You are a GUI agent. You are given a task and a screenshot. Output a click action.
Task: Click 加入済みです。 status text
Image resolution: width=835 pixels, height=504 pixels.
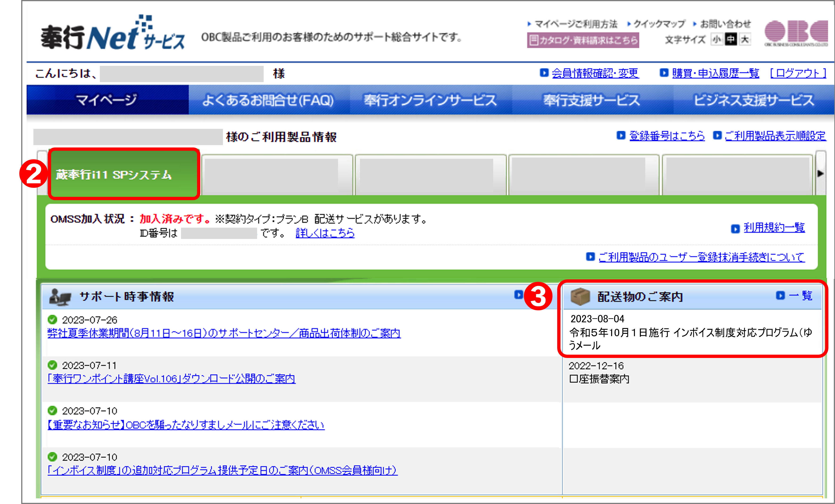(x=176, y=219)
